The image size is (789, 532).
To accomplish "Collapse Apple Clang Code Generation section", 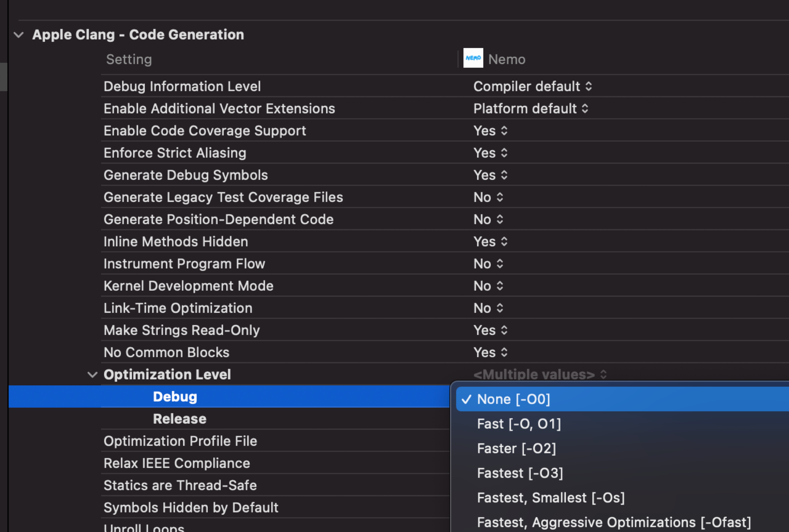I will click(x=18, y=35).
